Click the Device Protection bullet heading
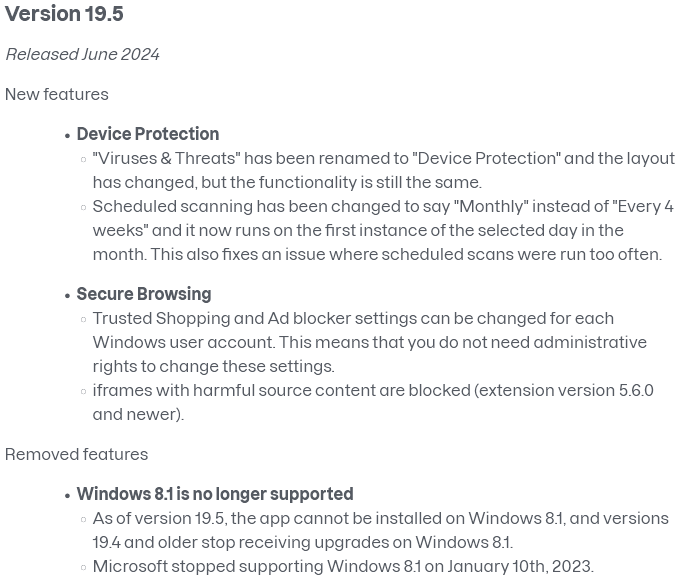The image size is (680, 581). tap(148, 134)
